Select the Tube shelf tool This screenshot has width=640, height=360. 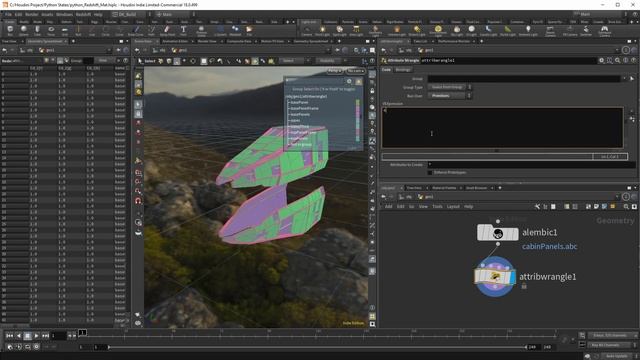(37, 30)
